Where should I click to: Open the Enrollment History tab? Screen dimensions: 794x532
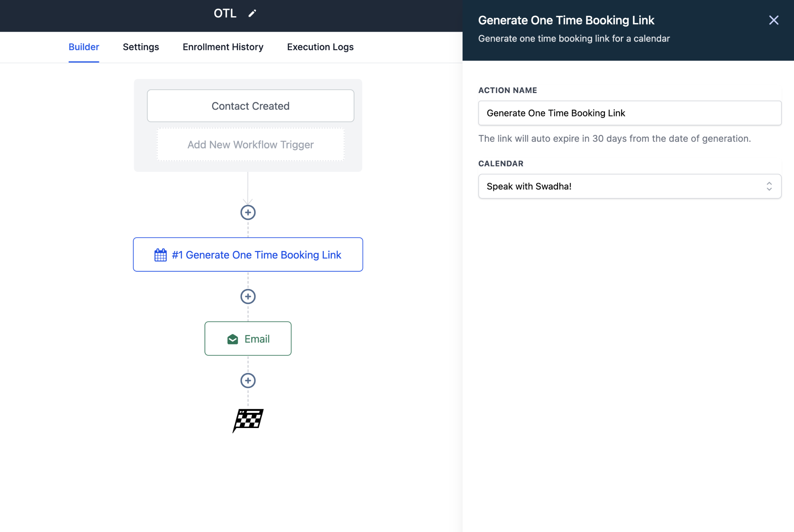point(223,47)
